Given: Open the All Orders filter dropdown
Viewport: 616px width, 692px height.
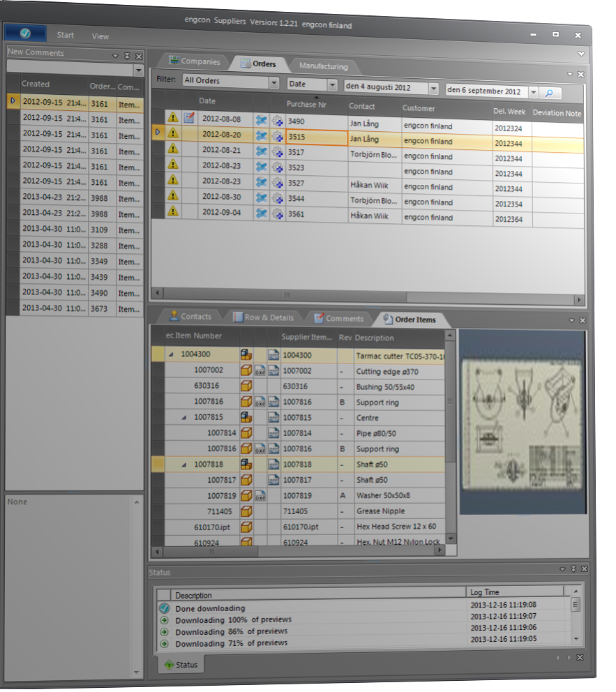Looking at the screenshot, I should (273, 83).
